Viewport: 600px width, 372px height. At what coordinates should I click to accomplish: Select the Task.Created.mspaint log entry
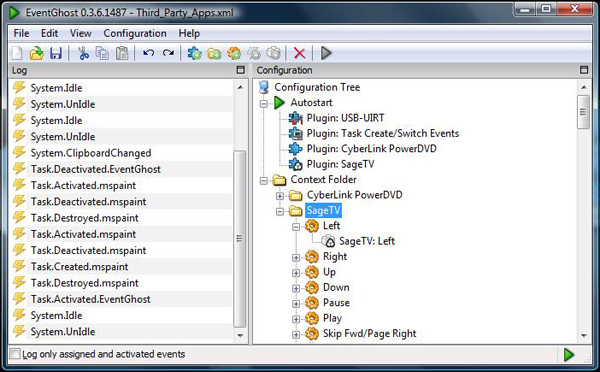click(x=80, y=267)
